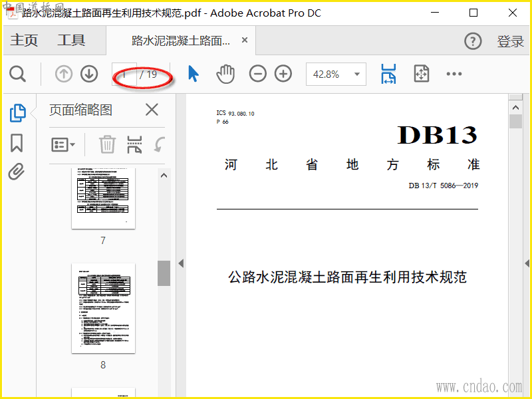This screenshot has height=399, width=532.
Task: Click the delete pages trash icon
Action: tap(107, 144)
